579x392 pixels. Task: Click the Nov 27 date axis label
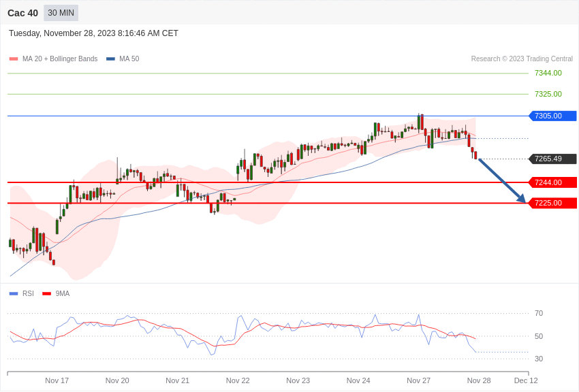click(x=418, y=380)
